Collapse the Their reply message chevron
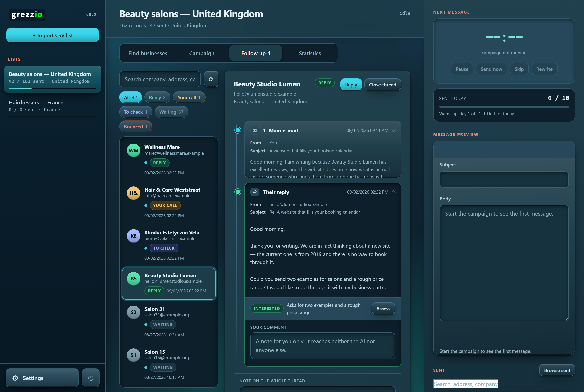Viewport: 584px width, 392px height. (394, 192)
